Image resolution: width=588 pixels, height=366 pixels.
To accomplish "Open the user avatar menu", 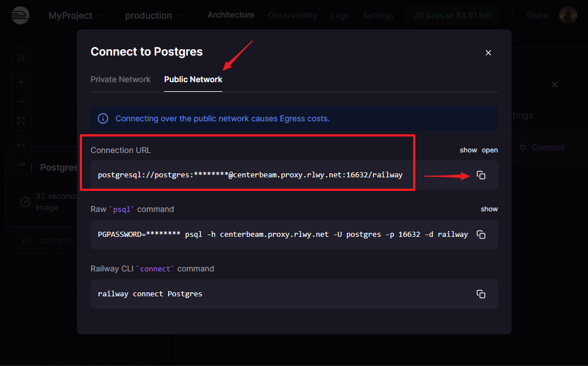I will point(568,15).
